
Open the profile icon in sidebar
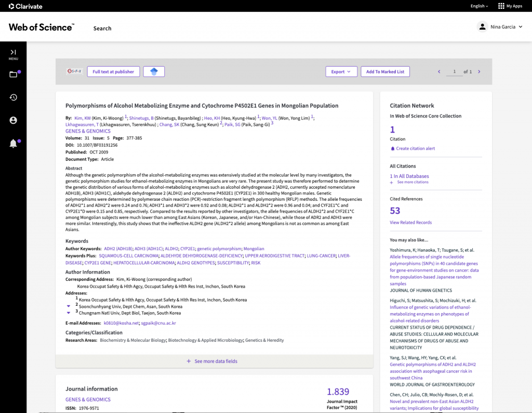[13, 120]
